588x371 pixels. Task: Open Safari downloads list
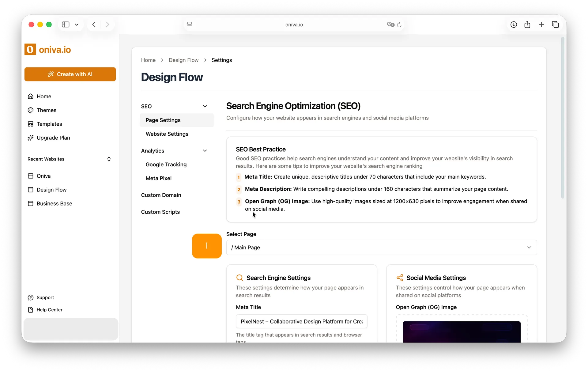[514, 25]
